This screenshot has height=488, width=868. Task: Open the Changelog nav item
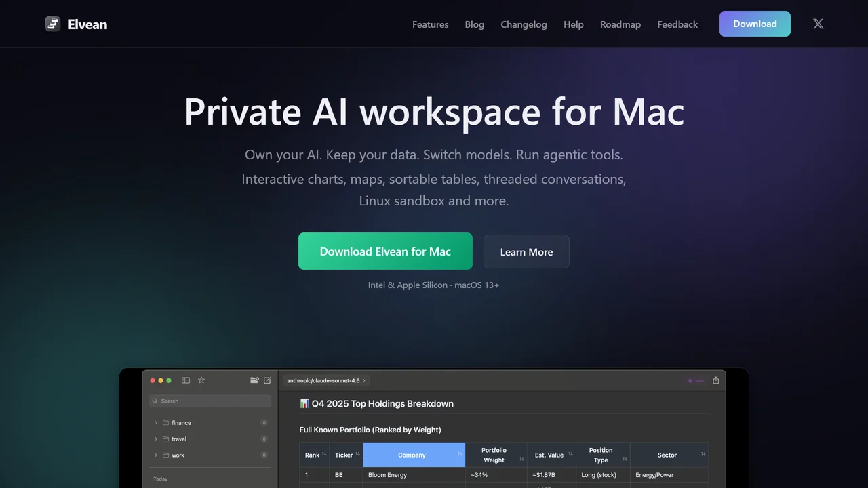[x=524, y=24]
